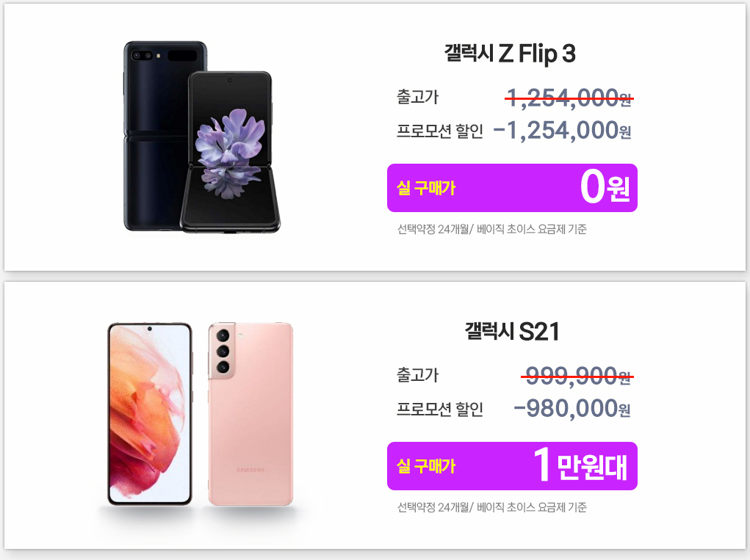Click the 선택약정 24개월 note under Z Flip 3
Screen dimensions: 750x560
[x=491, y=229]
